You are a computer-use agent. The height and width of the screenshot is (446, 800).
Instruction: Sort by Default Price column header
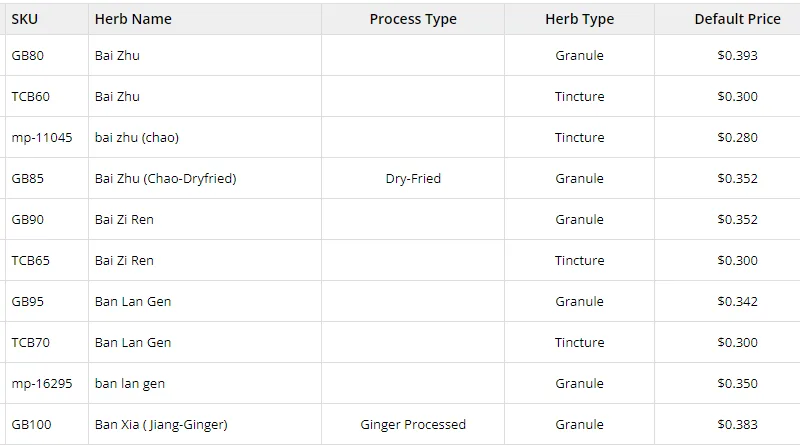tap(737, 19)
